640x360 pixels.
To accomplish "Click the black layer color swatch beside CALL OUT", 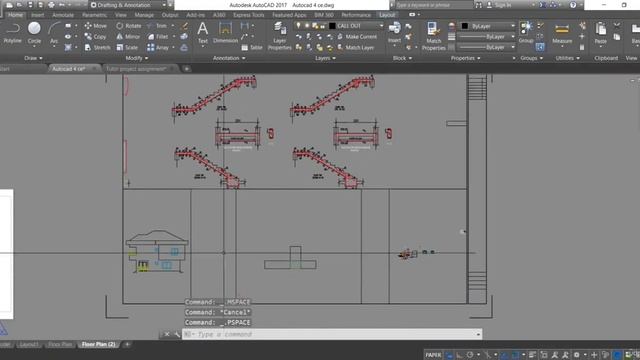I will pos(332,26).
